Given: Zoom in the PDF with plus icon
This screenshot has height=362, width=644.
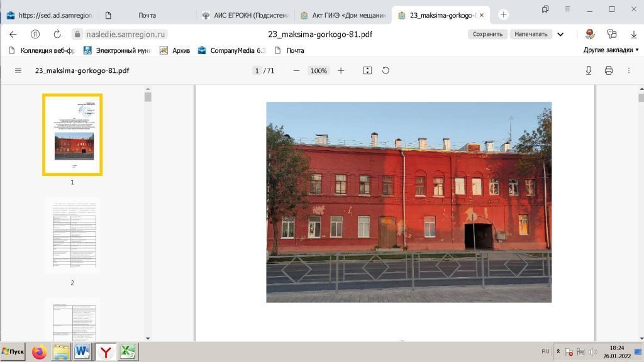Looking at the screenshot, I should click(x=341, y=71).
